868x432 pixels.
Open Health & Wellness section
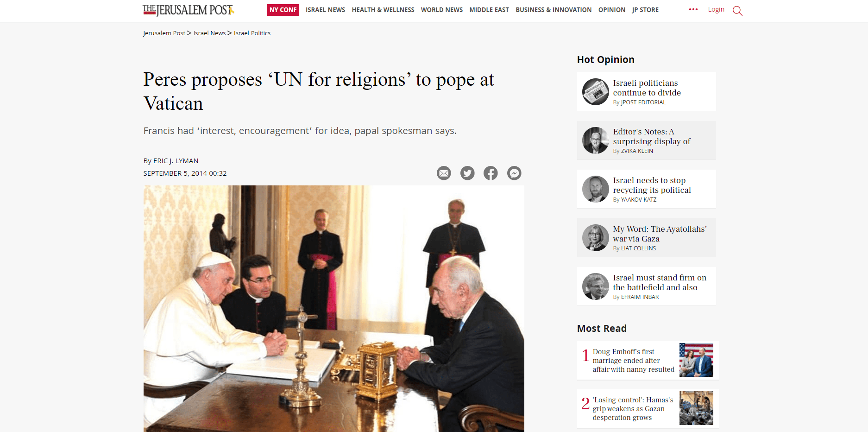pos(383,10)
